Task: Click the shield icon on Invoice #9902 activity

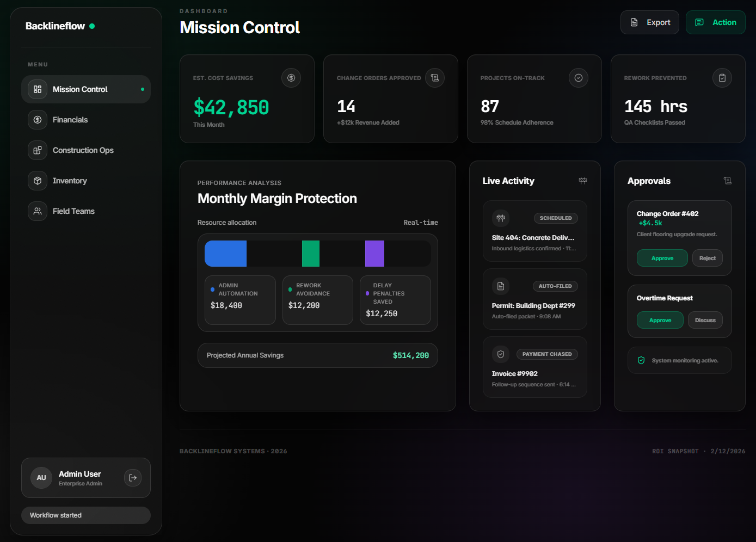Action: click(x=500, y=354)
